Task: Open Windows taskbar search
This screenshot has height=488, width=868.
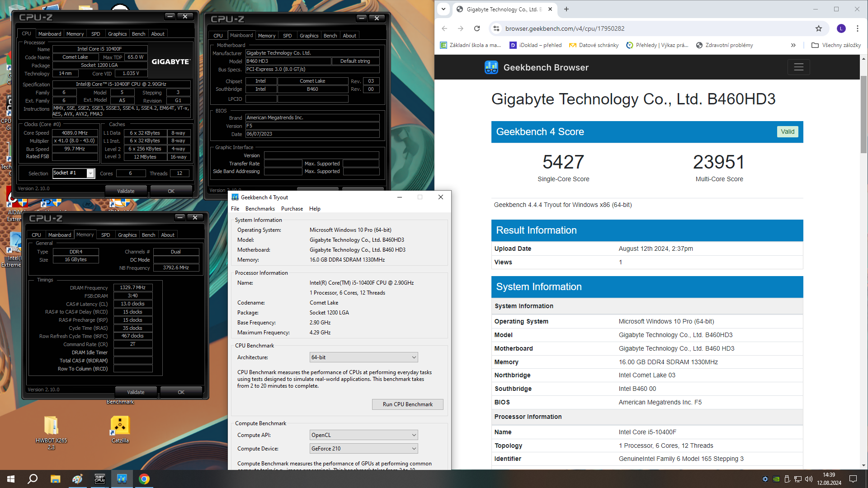Action: (33, 479)
